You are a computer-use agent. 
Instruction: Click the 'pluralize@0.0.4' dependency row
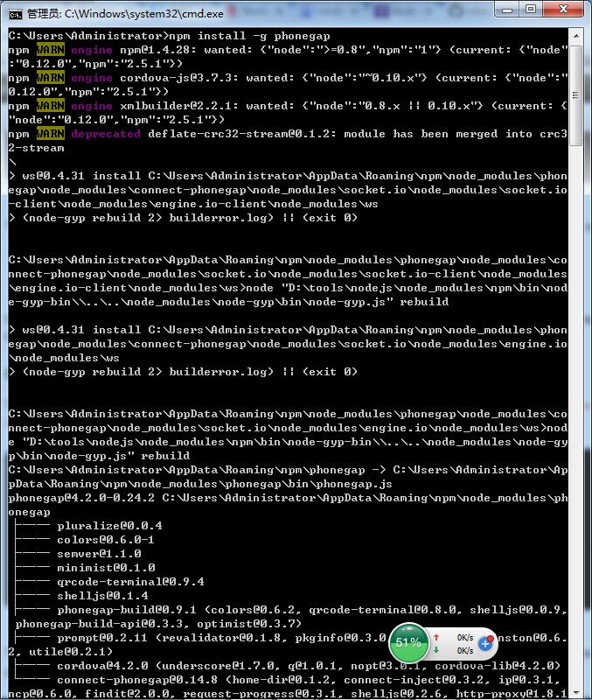coord(110,526)
